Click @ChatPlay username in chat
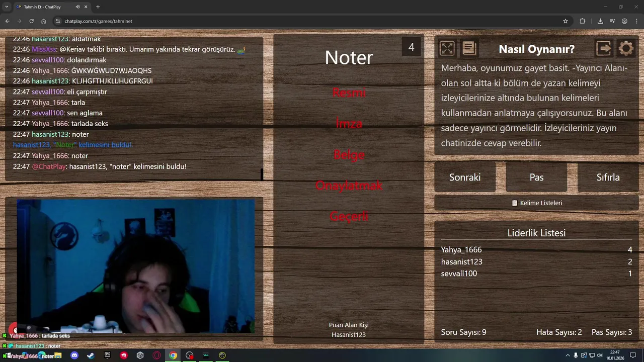644x362 pixels. (x=49, y=166)
